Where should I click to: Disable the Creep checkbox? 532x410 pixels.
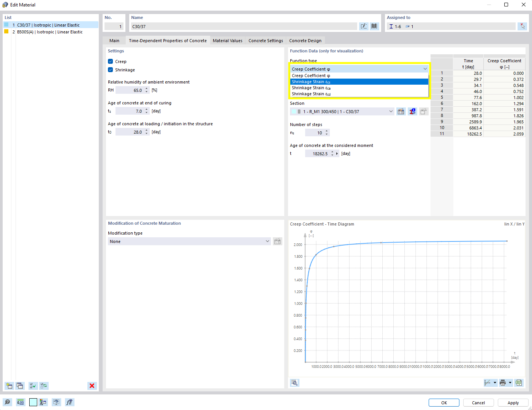(x=110, y=61)
